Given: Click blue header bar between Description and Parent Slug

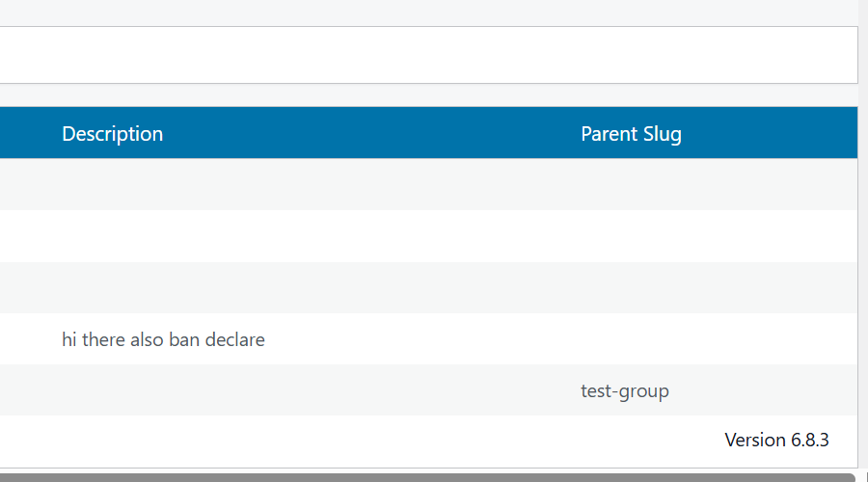Looking at the screenshot, I should [x=371, y=133].
